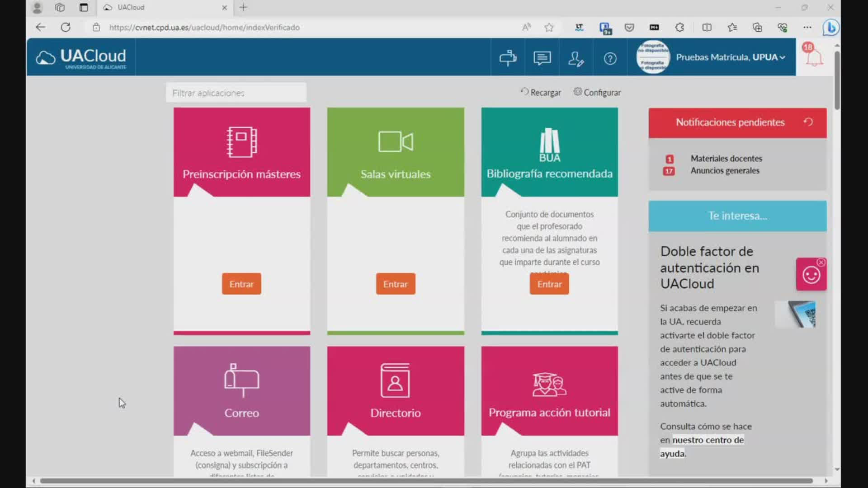Reload the browser page
868x488 pixels.
[x=66, y=27]
